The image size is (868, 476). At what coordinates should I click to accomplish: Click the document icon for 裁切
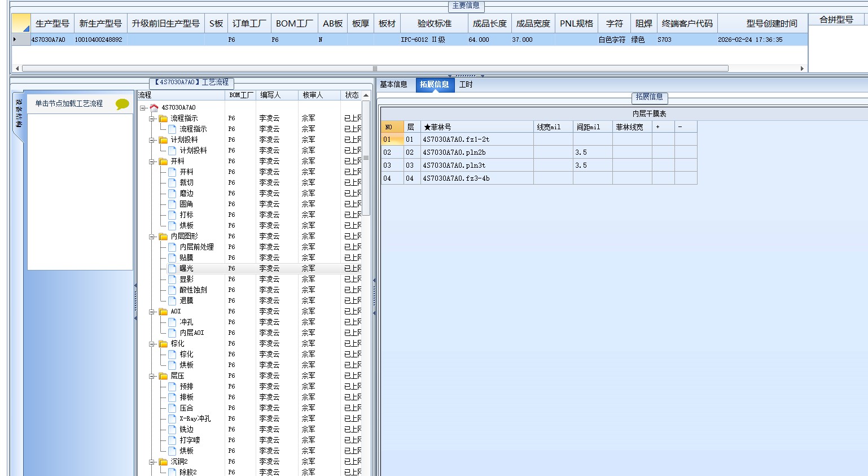pyautogui.click(x=172, y=183)
